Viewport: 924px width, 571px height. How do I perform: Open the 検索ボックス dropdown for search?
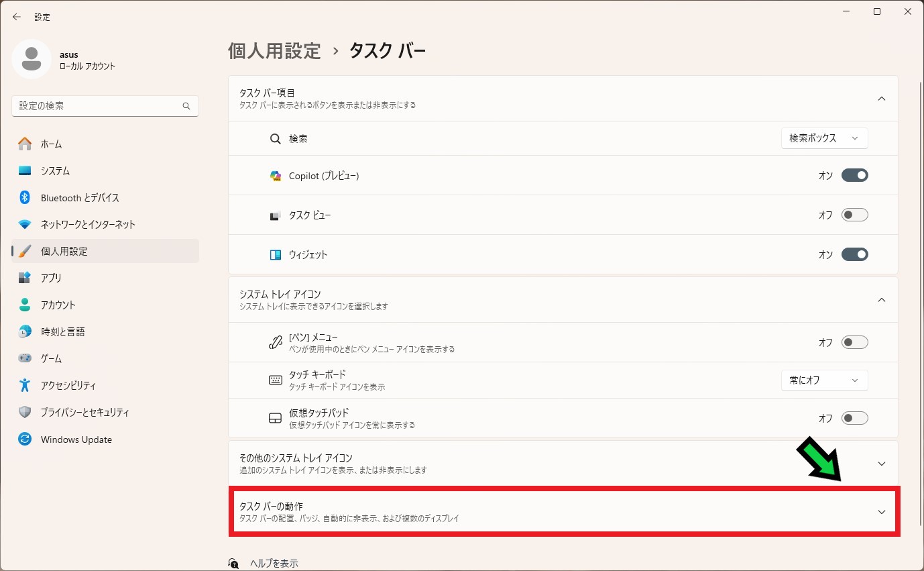pyautogui.click(x=824, y=138)
